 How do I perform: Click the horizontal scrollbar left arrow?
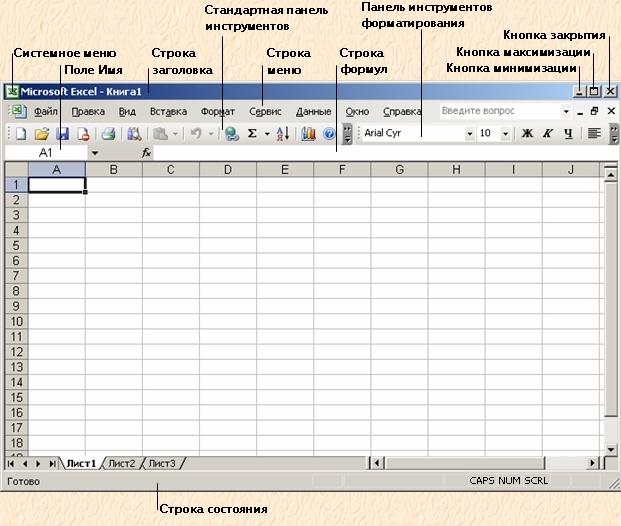pos(377,463)
